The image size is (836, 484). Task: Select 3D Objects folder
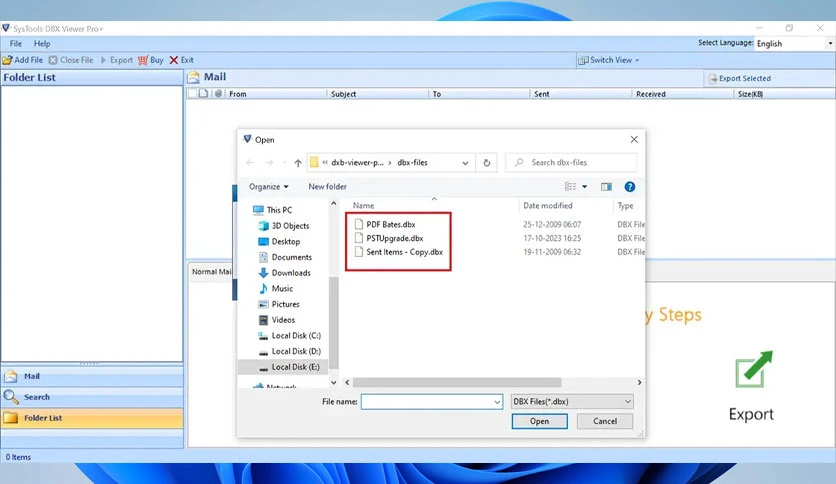(x=284, y=226)
